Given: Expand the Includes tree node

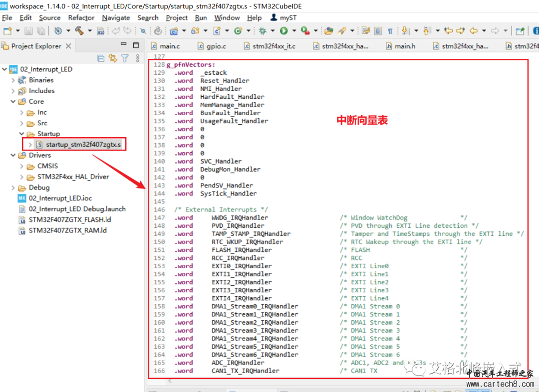Looking at the screenshot, I should click(13, 91).
